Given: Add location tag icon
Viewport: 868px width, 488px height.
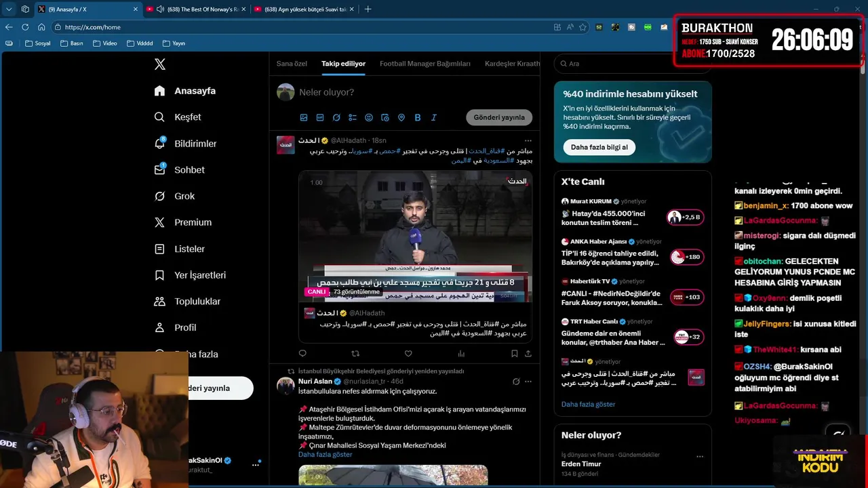Looking at the screenshot, I should (x=401, y=117).
